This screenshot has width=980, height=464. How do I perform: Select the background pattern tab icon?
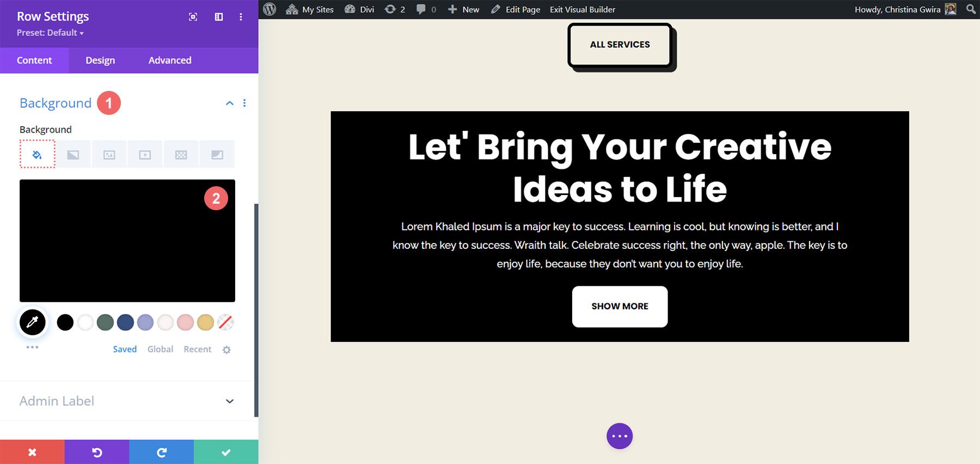pos(181,155)
